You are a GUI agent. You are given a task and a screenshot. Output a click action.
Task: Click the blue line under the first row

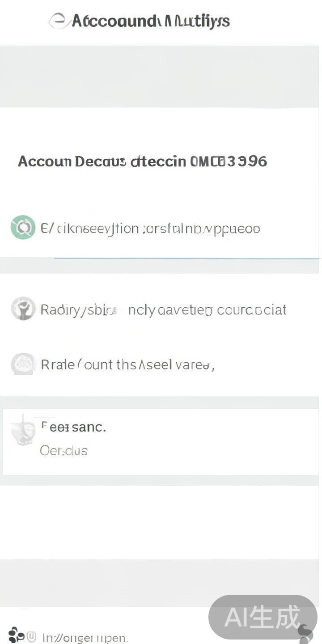coord(186,258)
